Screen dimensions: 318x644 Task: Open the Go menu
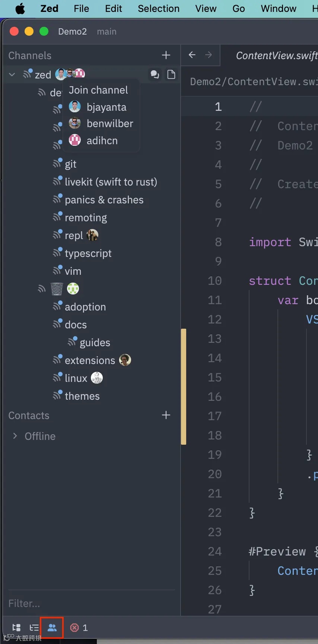click(x=239, y=9)
